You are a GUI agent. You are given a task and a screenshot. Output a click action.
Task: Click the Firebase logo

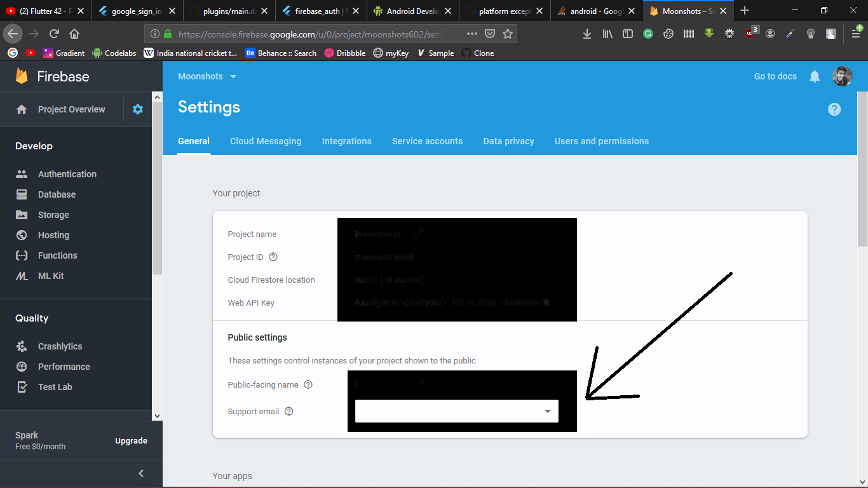(53, 76)
